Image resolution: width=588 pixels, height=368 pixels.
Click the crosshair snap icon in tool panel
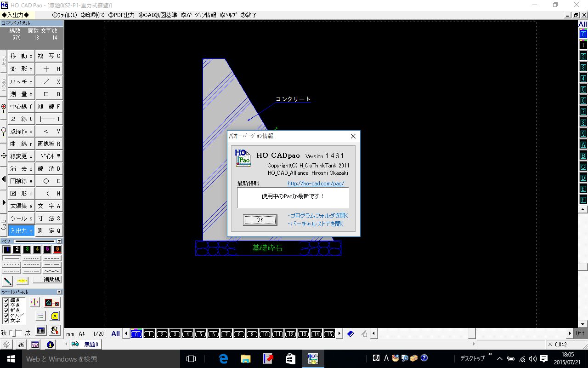[35, 302]
